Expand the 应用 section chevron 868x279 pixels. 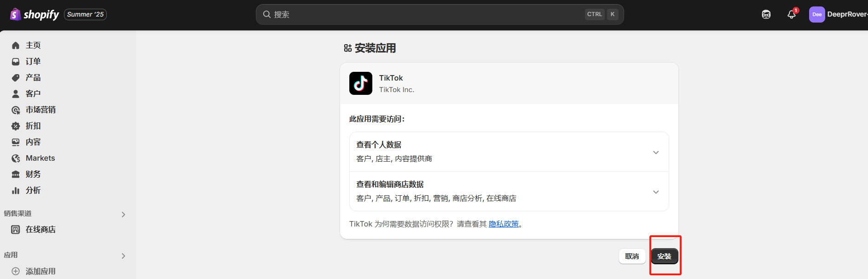click(x=123, y=256)
